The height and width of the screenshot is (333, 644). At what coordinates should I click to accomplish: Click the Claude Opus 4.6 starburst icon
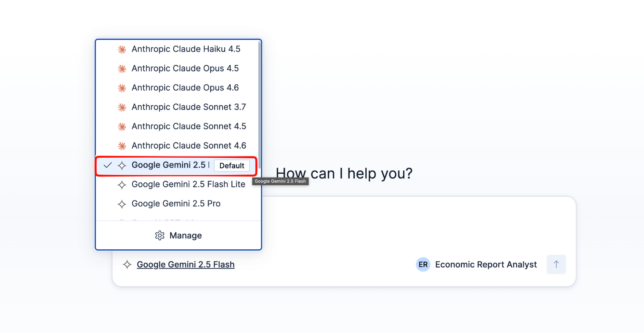(x=122, y=88)
